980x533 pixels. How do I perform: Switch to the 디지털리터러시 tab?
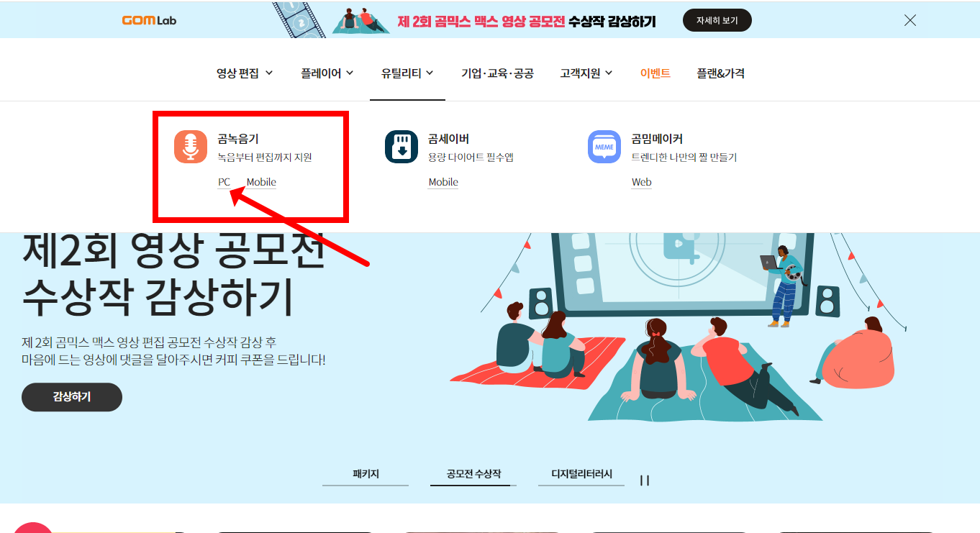click(581, 473)
